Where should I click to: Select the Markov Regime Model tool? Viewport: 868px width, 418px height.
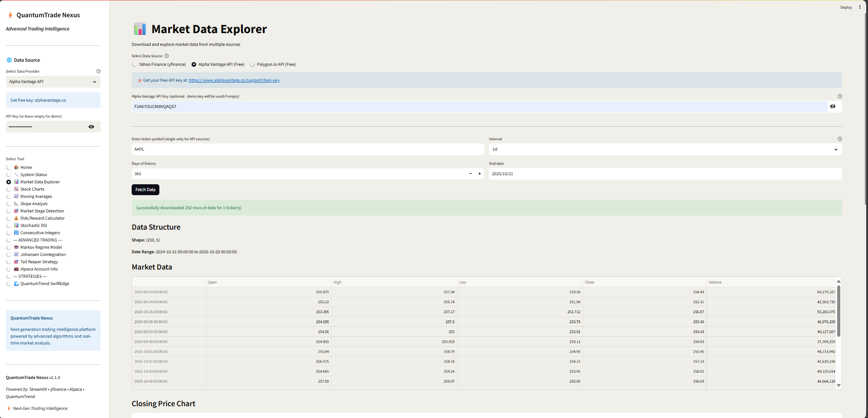pyautogui.click(x=34, y=247)
